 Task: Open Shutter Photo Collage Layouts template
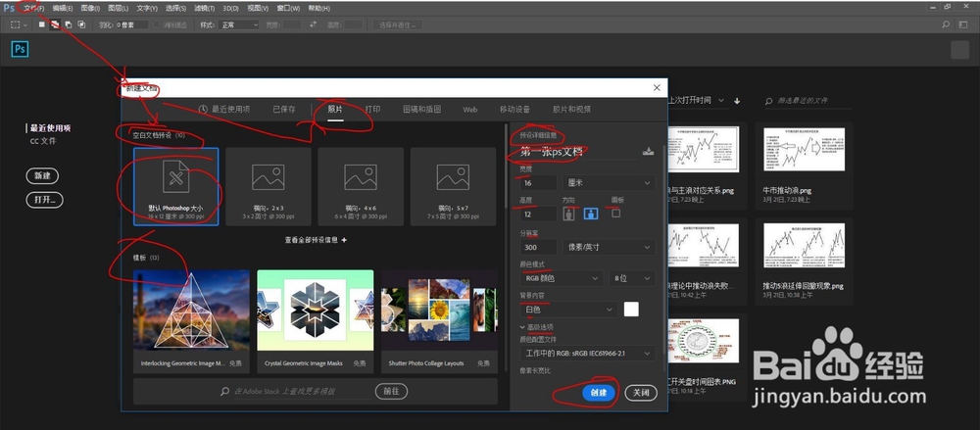(x=439, y=321)
